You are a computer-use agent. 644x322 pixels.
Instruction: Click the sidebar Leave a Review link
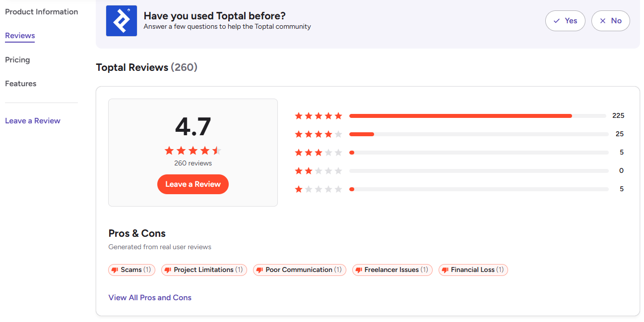pos(33,121)
